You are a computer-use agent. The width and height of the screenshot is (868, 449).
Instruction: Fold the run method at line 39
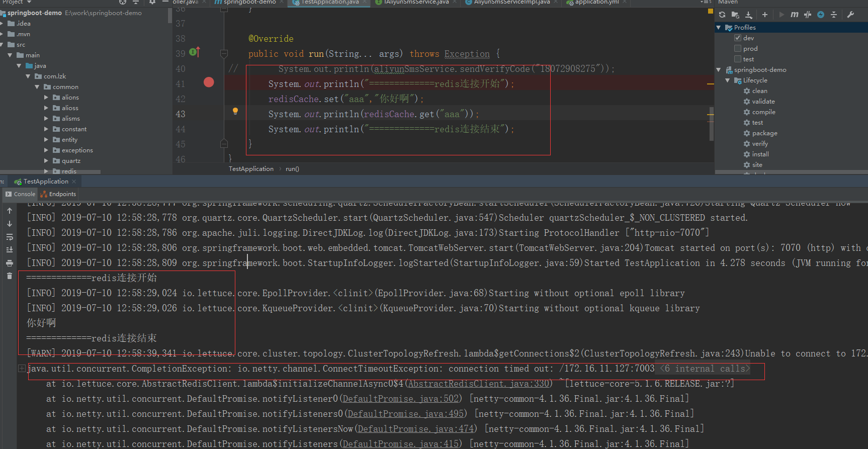(224, 53)
